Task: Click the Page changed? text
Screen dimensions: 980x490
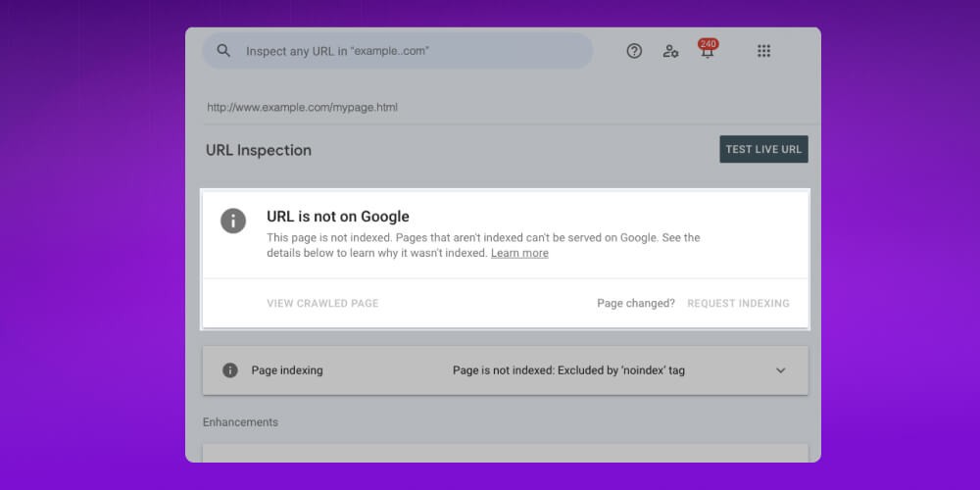Action: (636, 303)
